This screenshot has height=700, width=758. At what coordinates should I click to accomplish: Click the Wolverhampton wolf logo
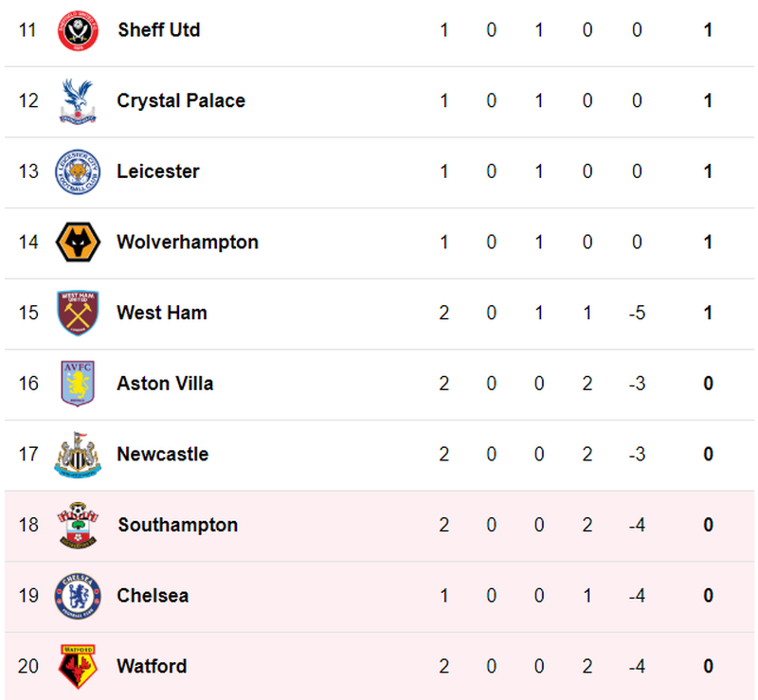(x=78, y=242)
